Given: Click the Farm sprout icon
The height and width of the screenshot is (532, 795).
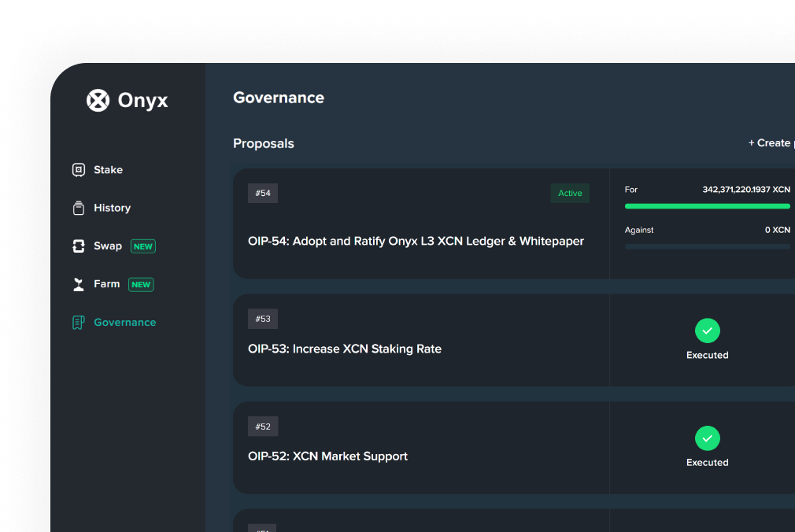Looking at the screenshot, I should 79,284.
